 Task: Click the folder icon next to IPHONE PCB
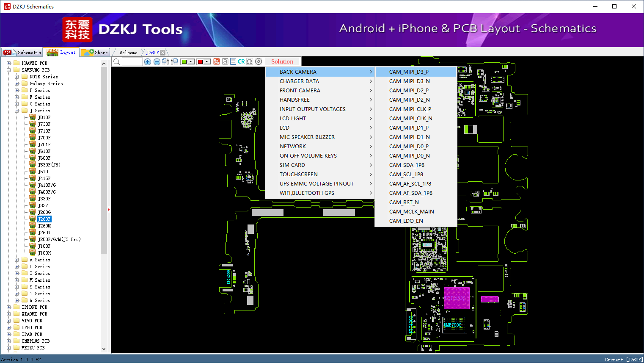(17, 307)
